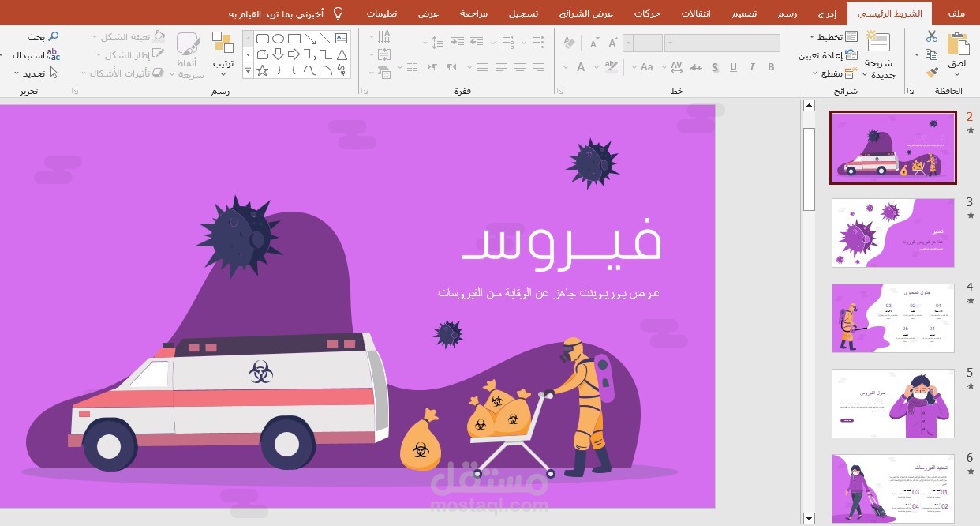Screen dimensions: 980x526
Task: Click the Find (بحث) command
Action: [x=41, y=36]
